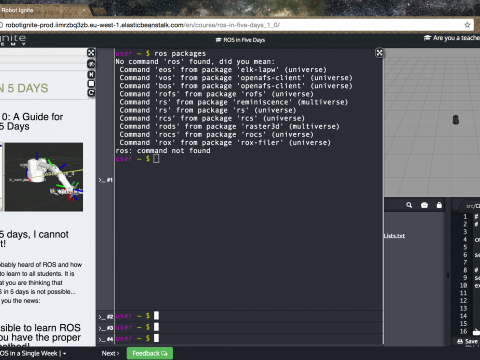Viewport: 480px width, 360px height.
Task: Click the Save button in code editor
Action: click(467, 341)
